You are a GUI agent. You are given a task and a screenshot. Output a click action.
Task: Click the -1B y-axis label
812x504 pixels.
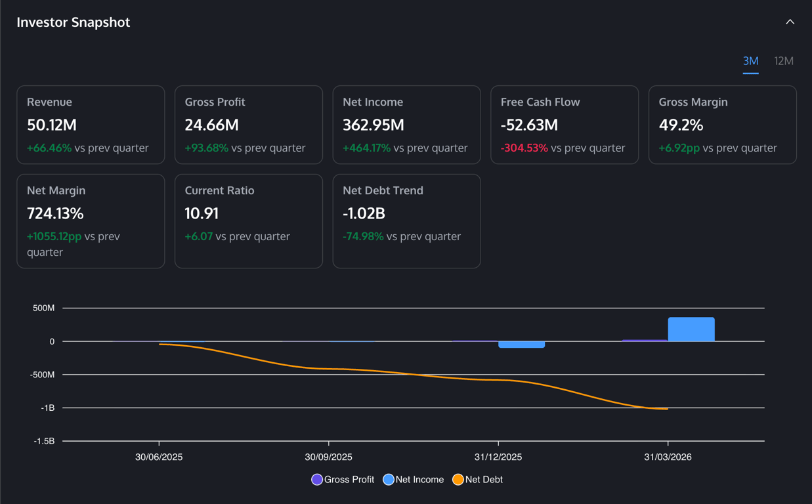pyautogui.click(x=48, y=408)
